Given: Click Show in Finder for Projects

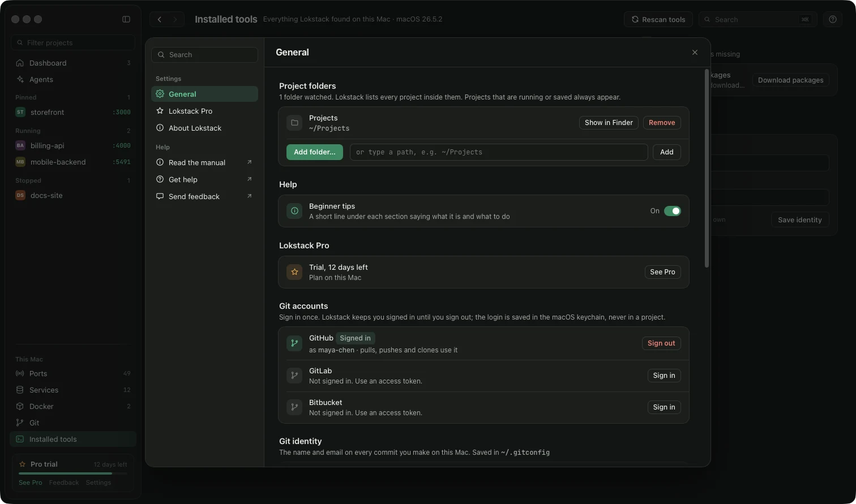Looking at the screenshot, I should click(x=609, y=123).
